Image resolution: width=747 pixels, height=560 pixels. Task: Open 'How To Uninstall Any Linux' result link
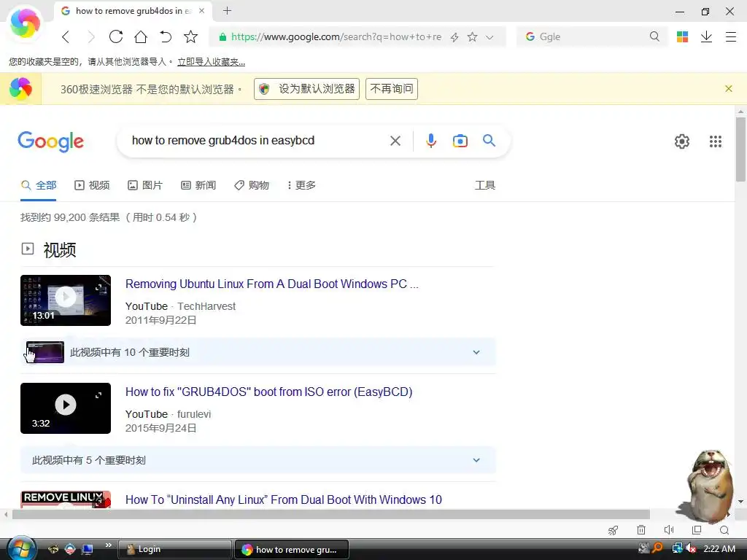pyautogui.click(x=284, y=499)
